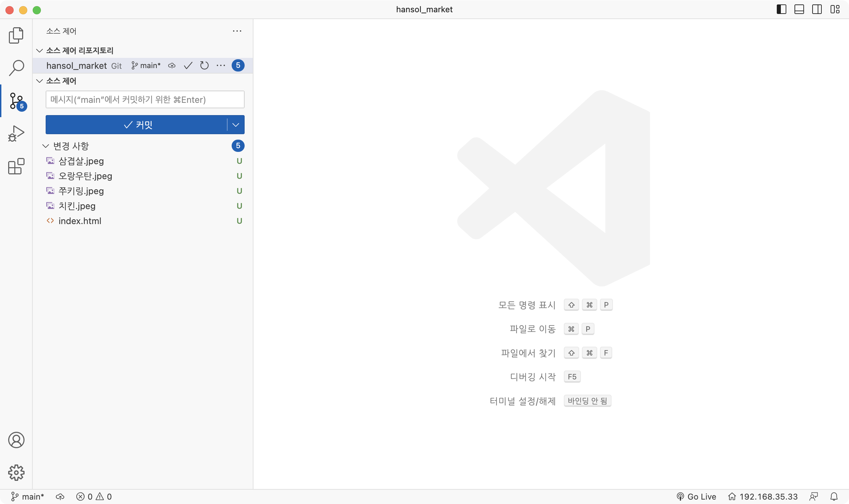This screenshot has height=504, width=849.
Task: Click the 192.168.35.33 status bar item
Action: click(763, 497)
